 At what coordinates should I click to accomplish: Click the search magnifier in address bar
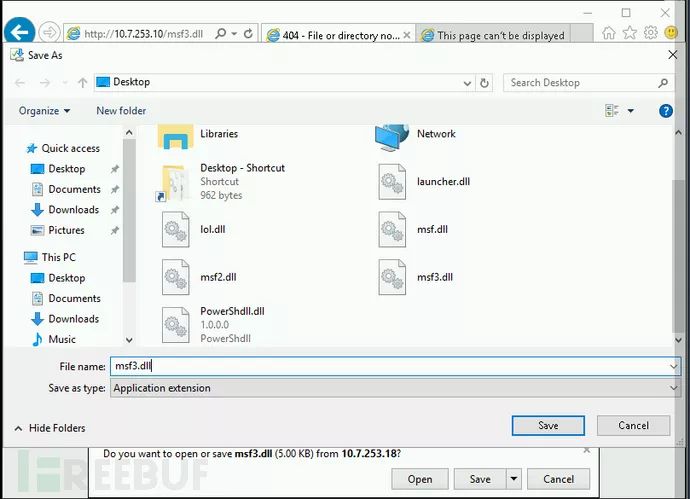(220, 33)
